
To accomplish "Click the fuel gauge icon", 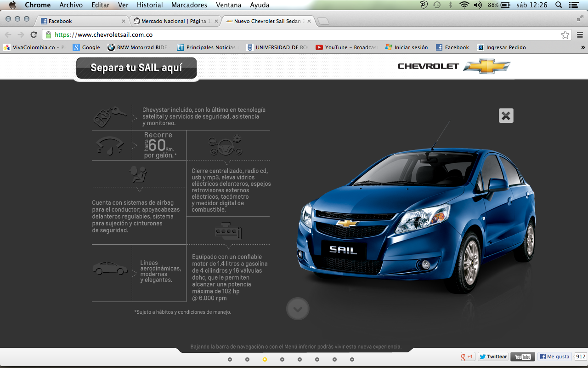I will pos(110,146).
